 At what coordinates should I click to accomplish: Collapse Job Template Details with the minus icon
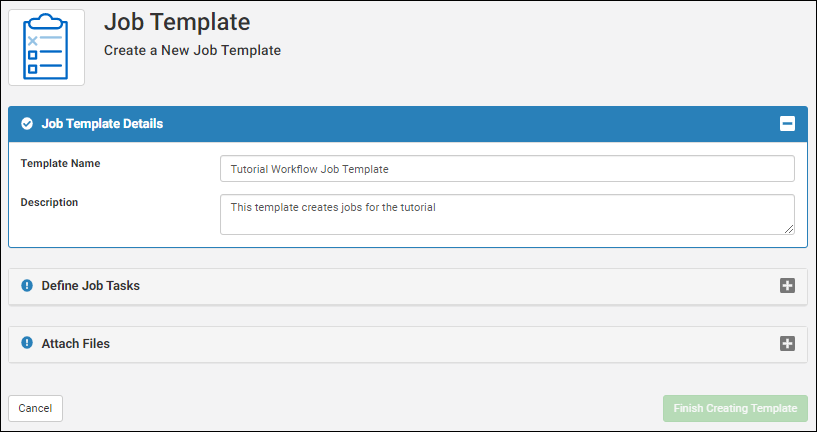(x=787, y=124)
